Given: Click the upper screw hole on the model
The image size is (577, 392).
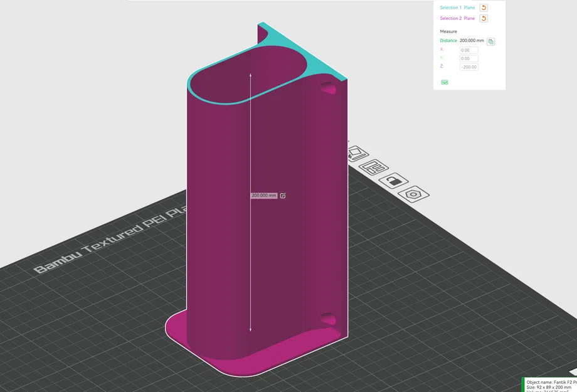Looking at the screenshot, I should [x=328, y=88].
